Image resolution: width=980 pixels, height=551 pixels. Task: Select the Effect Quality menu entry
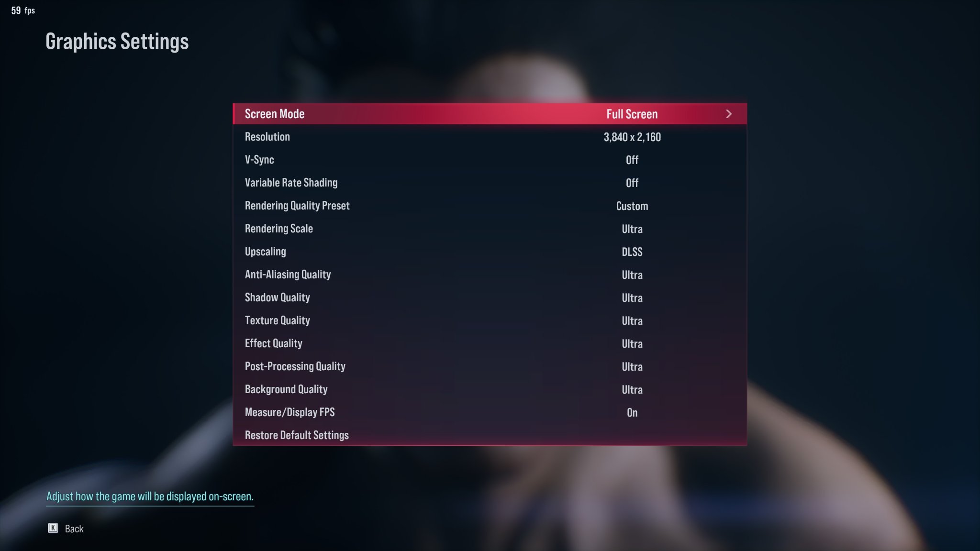tap(490, 343)
